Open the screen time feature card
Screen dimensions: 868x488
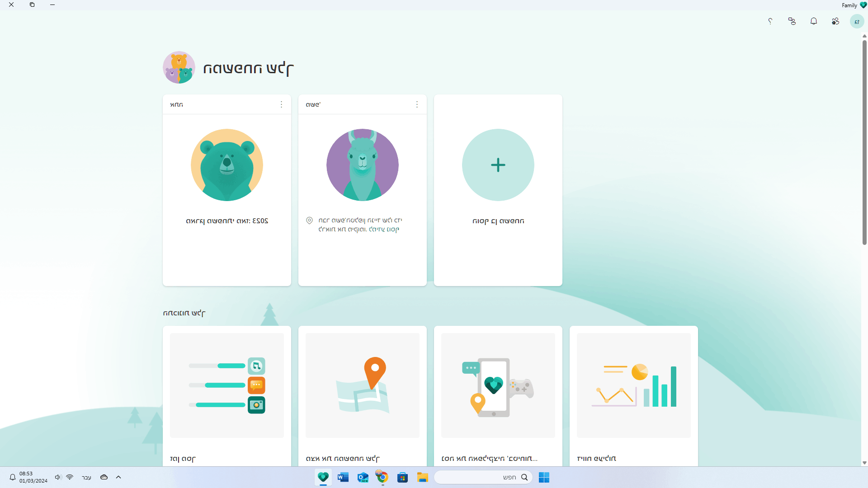click(227, 385)
